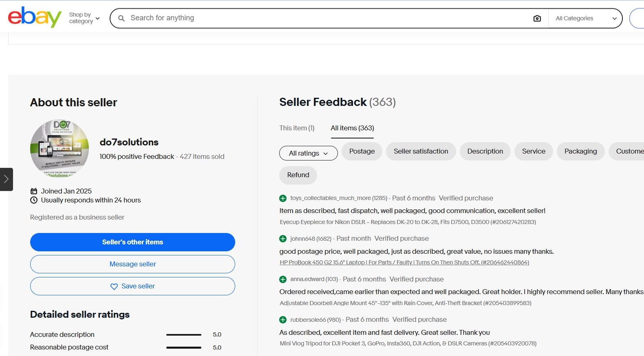Click green positive icon beside toys_collectables_much_more

coord(283,198)
